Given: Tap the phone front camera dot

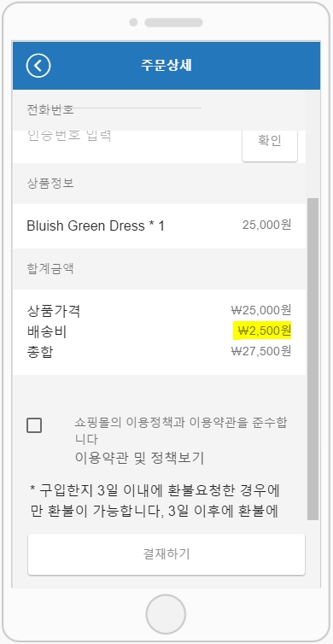Looking at the screenshot, I should [133, 22].
